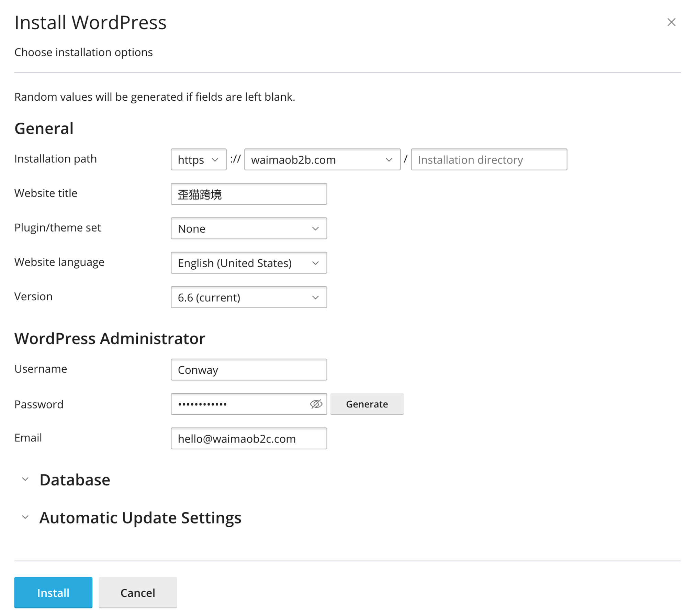The width and height of the screenshot is (687, 616).
Task: Collapse the chevron next to Database heading
Action: click(25, 479)
